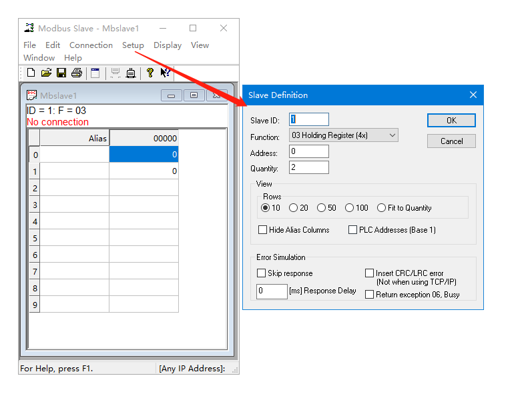
Task: Choose the Fit to Quantity radio option
Action: point(382,208)
